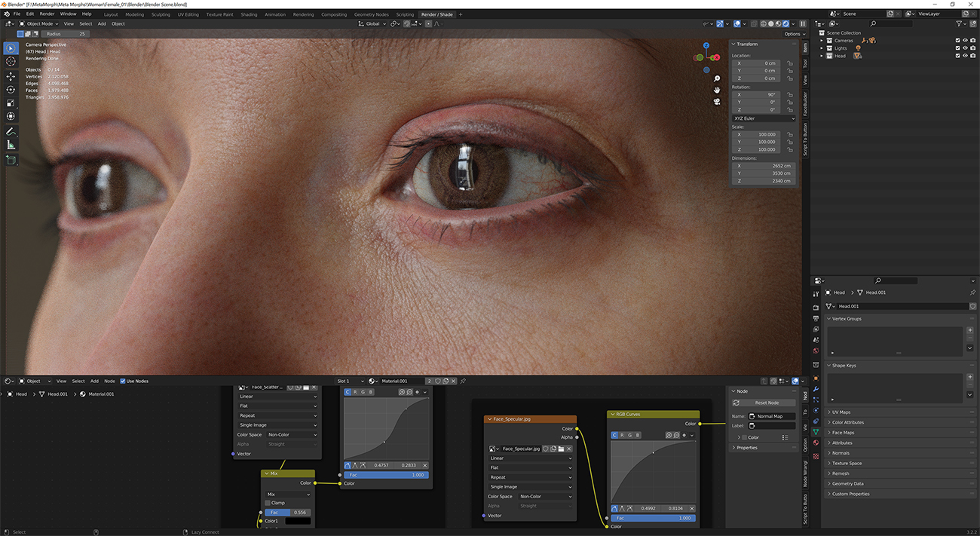Expand the Cameras collection in outliner
This screenshot has height=536, width=980.
(x=822, y=41)
